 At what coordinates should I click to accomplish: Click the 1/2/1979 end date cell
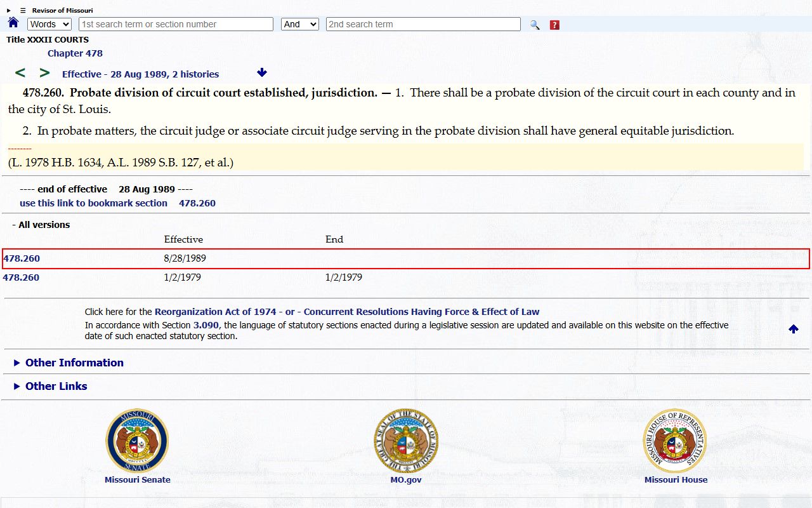point(344,277)
